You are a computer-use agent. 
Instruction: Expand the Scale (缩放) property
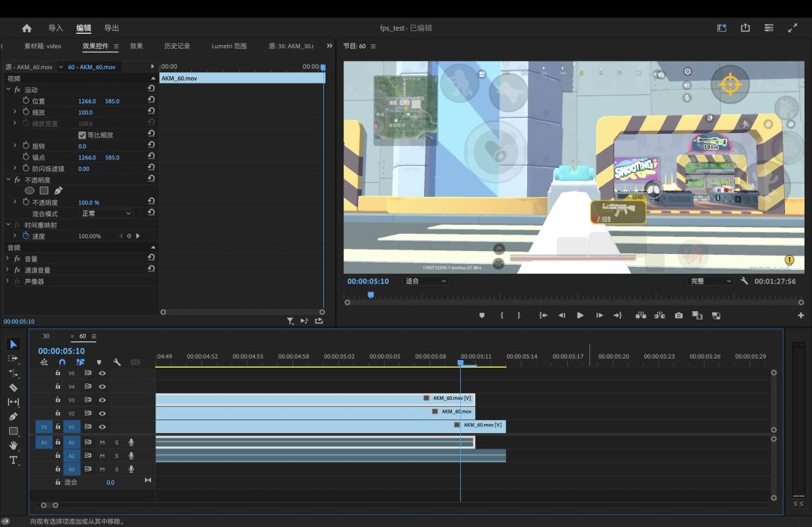tap(14, 112)
